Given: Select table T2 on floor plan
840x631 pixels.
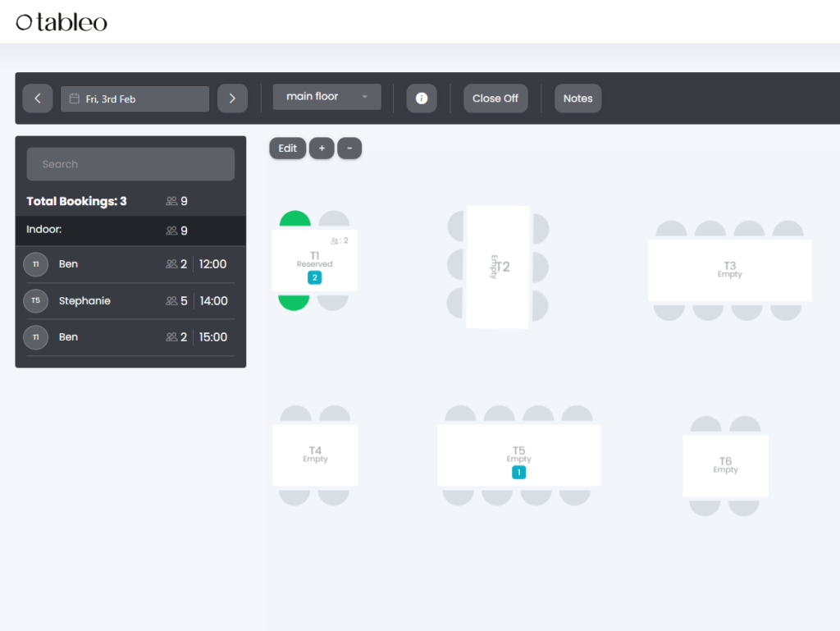Looking at the screenshot, I should point(498,267).
